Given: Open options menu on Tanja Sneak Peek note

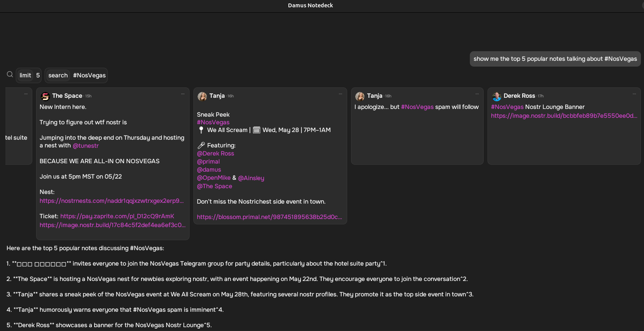Looking at the screenshot, I should click(x=341, y=94).
